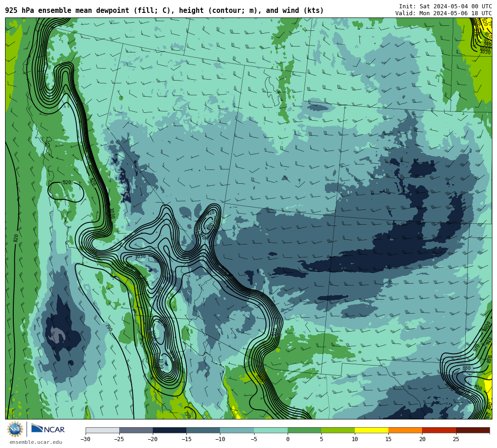This screenshot has width=497, height=448.
Task: Click the -15 colorbar tick label
Action: tap(186, 439)
